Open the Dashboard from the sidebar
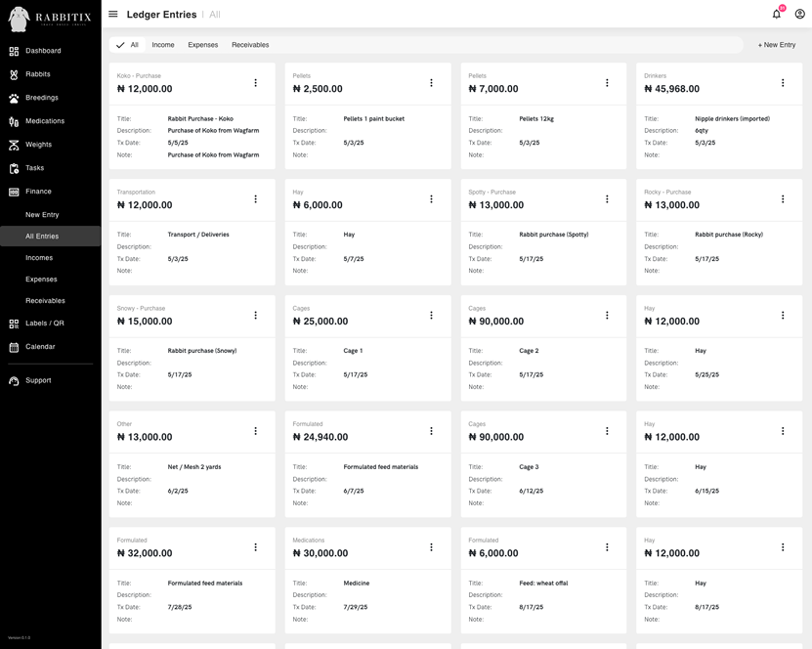The height and width of the screenshot is (649, 812). click(x=44, y=50)
